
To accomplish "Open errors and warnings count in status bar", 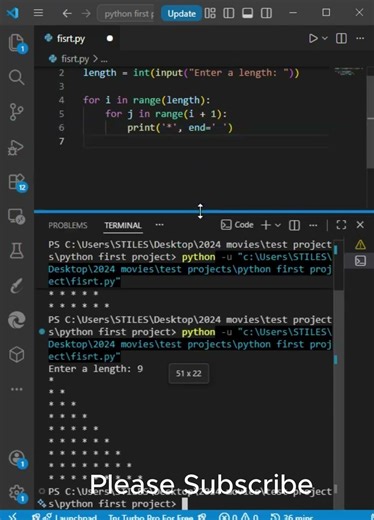I will click(x=239, y=517).
